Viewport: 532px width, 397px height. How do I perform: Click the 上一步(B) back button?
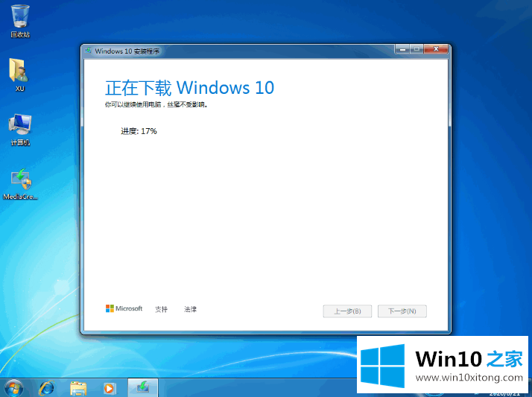(347, 311)
